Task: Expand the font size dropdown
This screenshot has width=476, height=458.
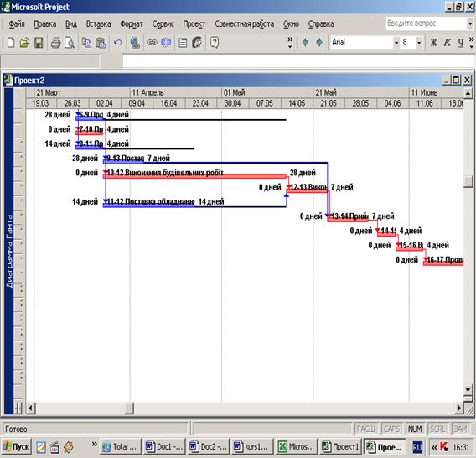Action: (x=419, y=43)
